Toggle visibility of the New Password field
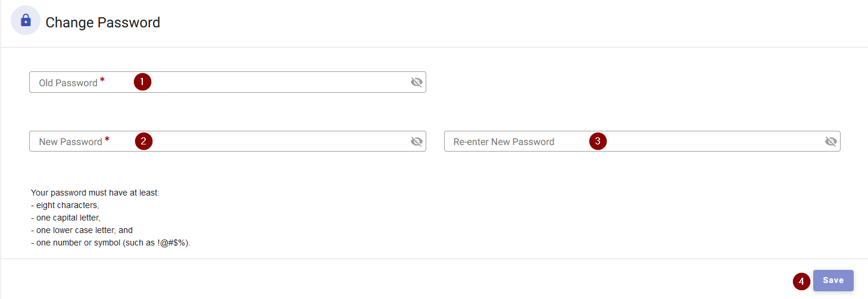This screenshot has width=868, height=299. pos(417,141)
